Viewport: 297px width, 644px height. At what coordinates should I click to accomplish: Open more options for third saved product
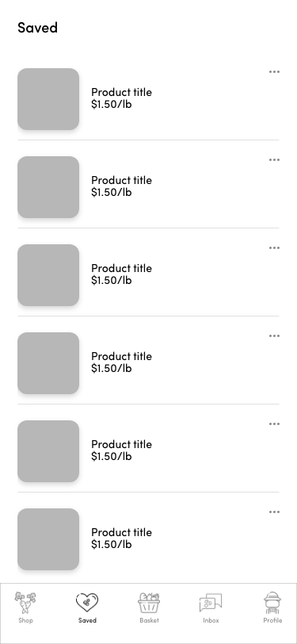[x=274, y=247]
